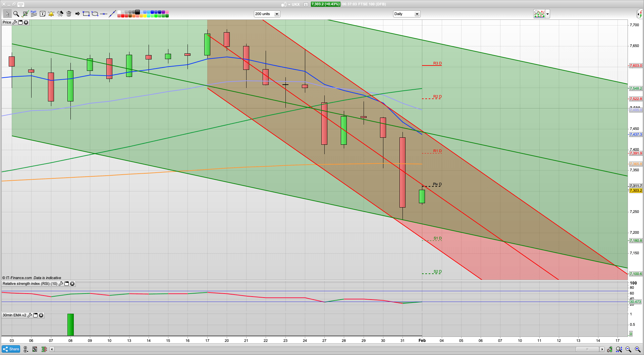The image size is (644, 355).
Task: Pick the ellipse drawing tool
Action: point(95,14)
